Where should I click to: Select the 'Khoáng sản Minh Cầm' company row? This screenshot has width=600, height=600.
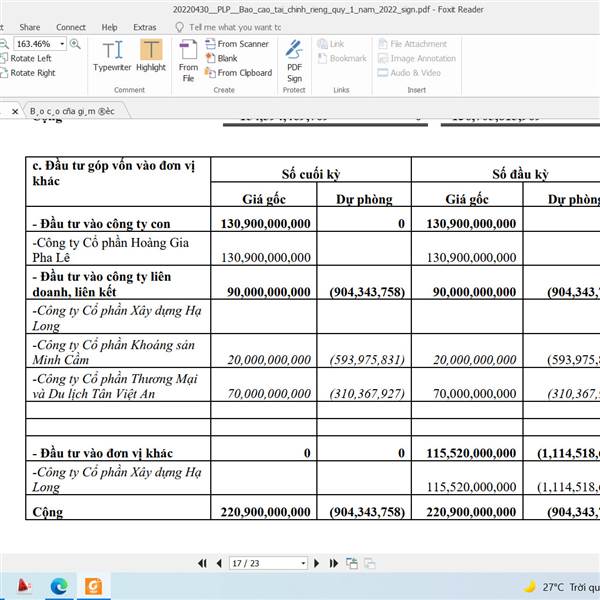[114, 352]
